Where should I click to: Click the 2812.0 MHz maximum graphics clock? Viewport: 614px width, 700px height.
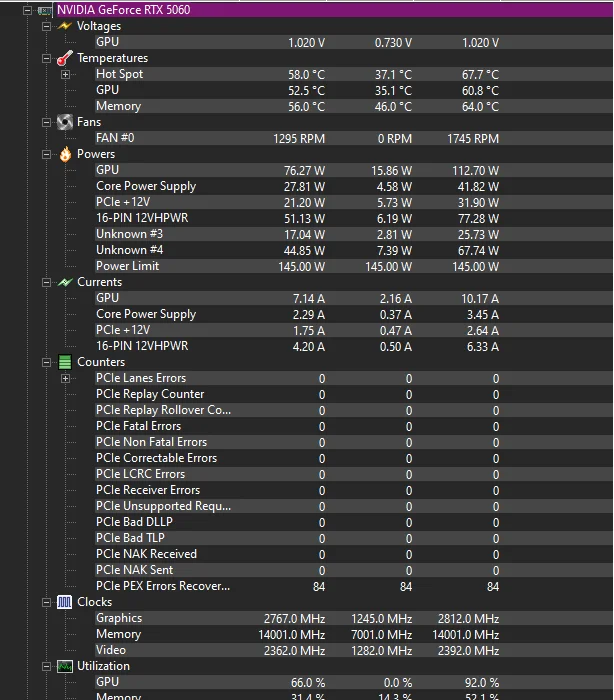coord(468,619)
